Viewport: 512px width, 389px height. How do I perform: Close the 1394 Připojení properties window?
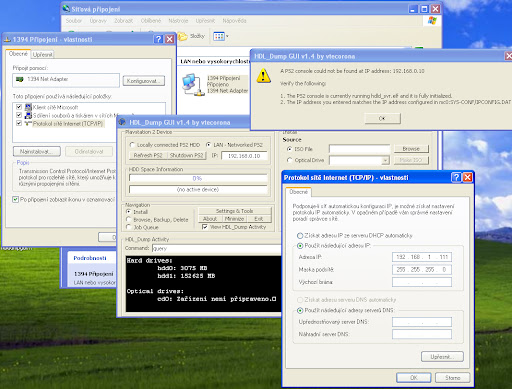pos(170,39)
